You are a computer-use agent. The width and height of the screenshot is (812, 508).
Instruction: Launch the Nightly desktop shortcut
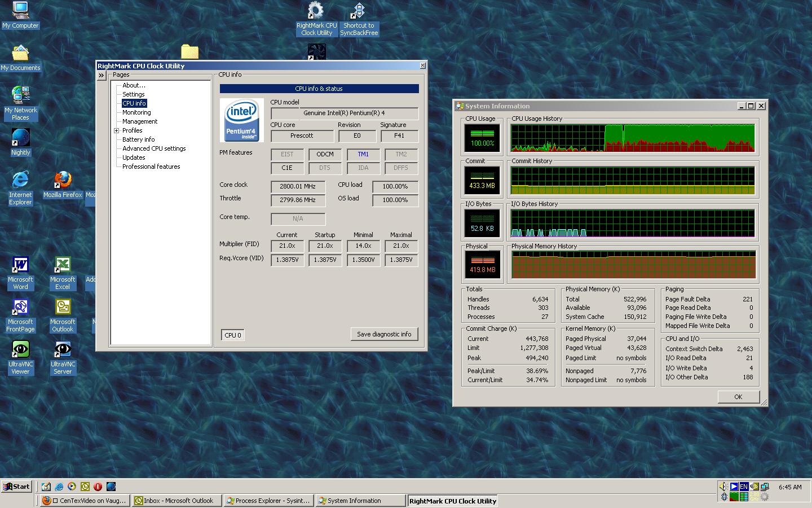[x=20, y=142]
